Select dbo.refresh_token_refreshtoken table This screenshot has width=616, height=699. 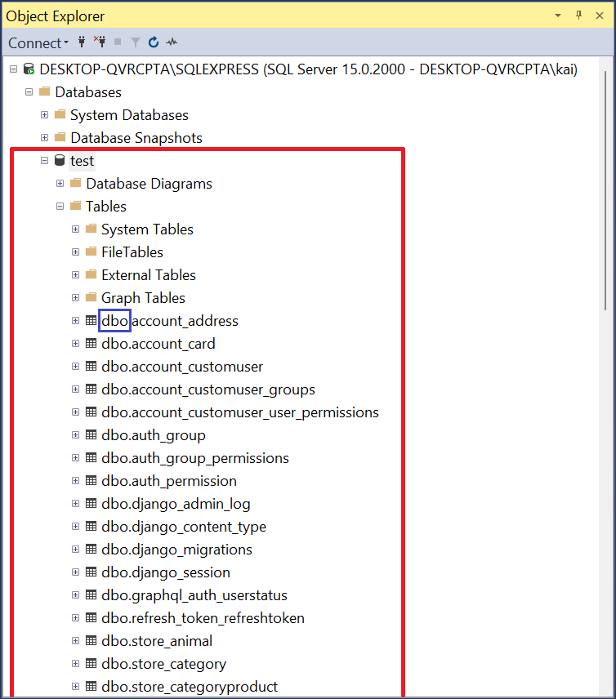click(203, 618)
